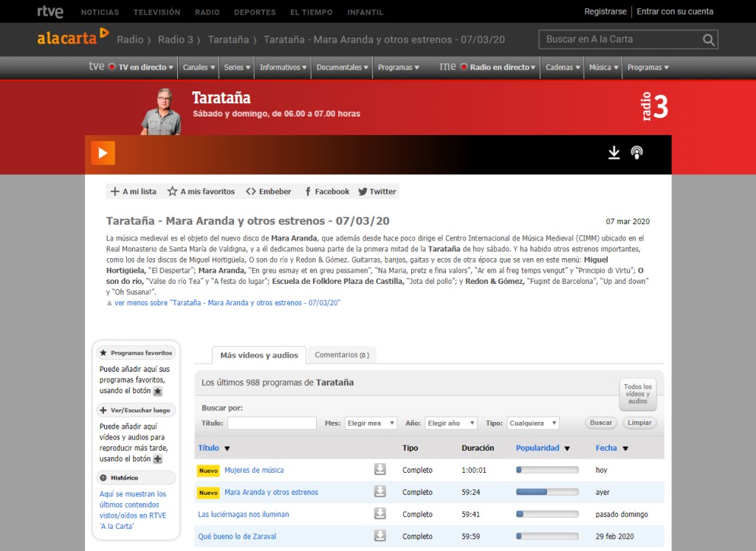Viewport: 756px width, 551px height.
Task: Open the Mara Aranda y otros estrenos link
Action: 271,492
